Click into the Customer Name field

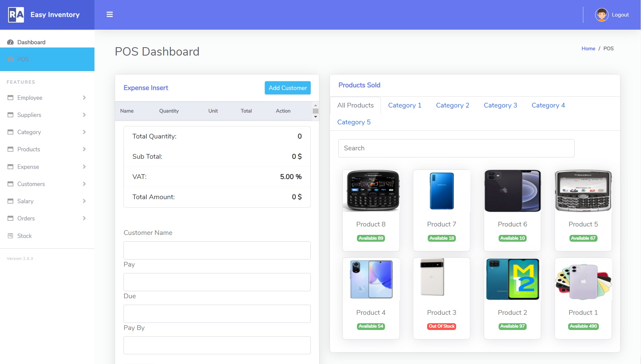pos(217,250)
